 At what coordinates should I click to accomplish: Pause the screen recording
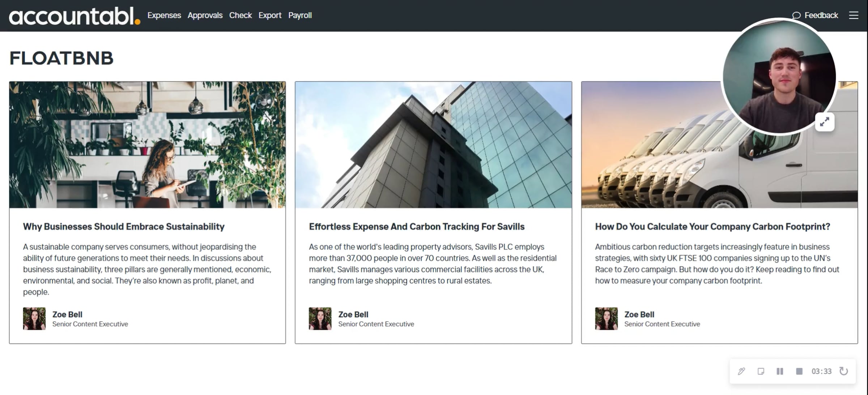(780, 371)
